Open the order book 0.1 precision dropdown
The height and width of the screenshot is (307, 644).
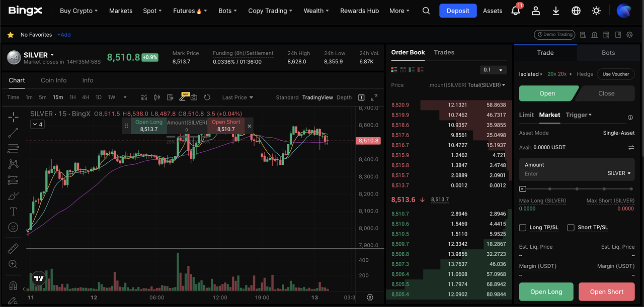click(x=493, y=70)
